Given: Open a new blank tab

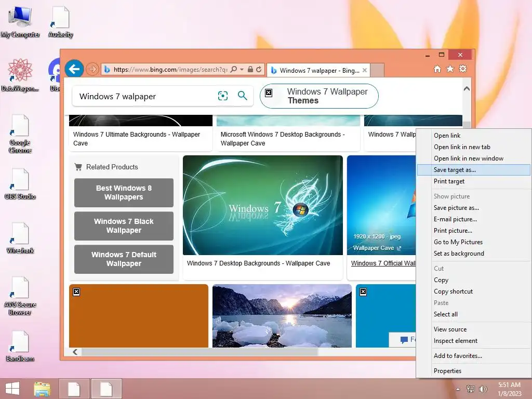Looking at the screenshot, I should [x=377, y=70].
